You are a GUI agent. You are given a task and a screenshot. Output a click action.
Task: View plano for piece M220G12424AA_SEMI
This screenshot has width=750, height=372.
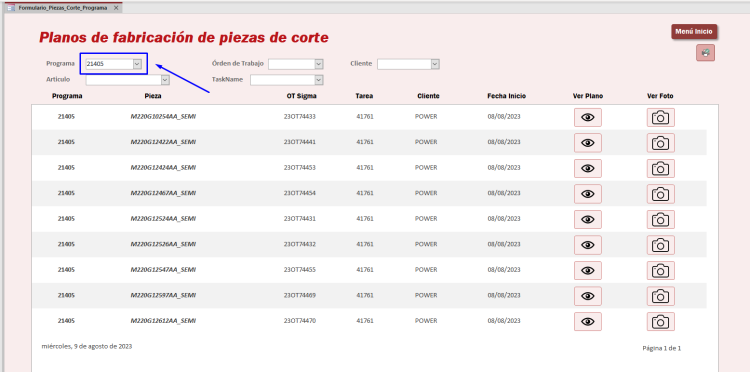coord(587,168)
